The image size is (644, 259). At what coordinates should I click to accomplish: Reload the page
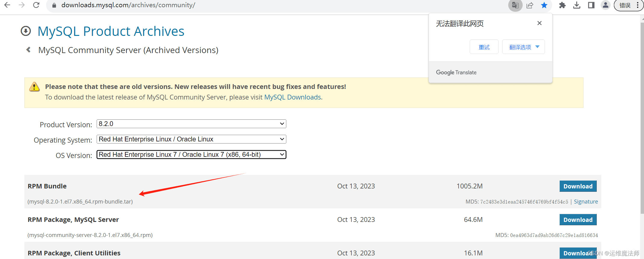(x=36, y=5)
